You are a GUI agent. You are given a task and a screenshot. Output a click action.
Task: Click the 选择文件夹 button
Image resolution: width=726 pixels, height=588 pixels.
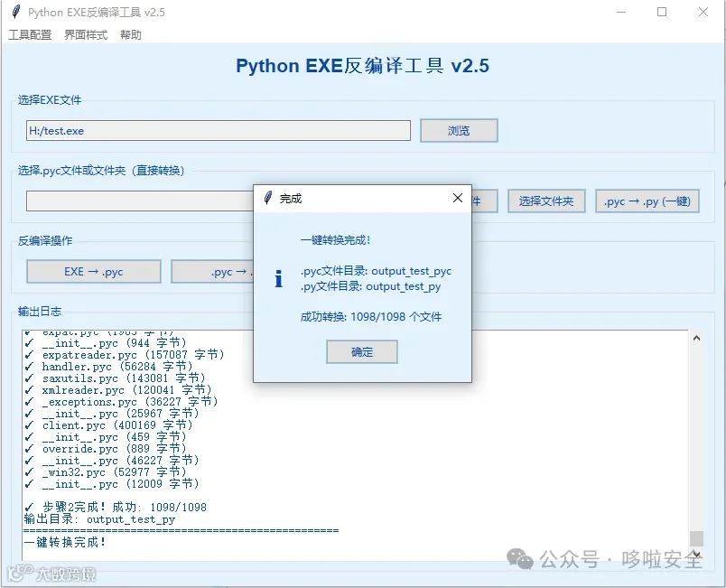click(x=546, y=201)
